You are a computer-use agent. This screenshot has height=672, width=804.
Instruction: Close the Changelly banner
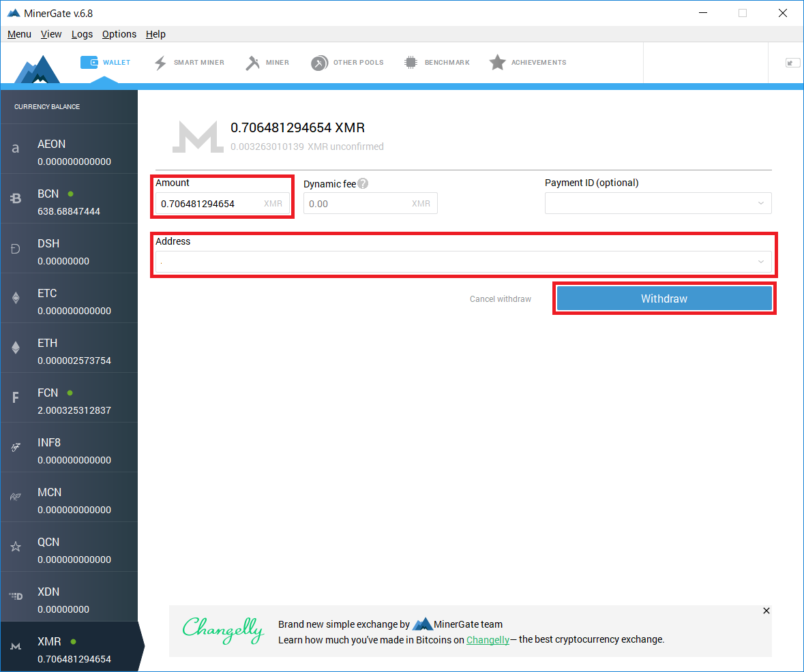766,611
